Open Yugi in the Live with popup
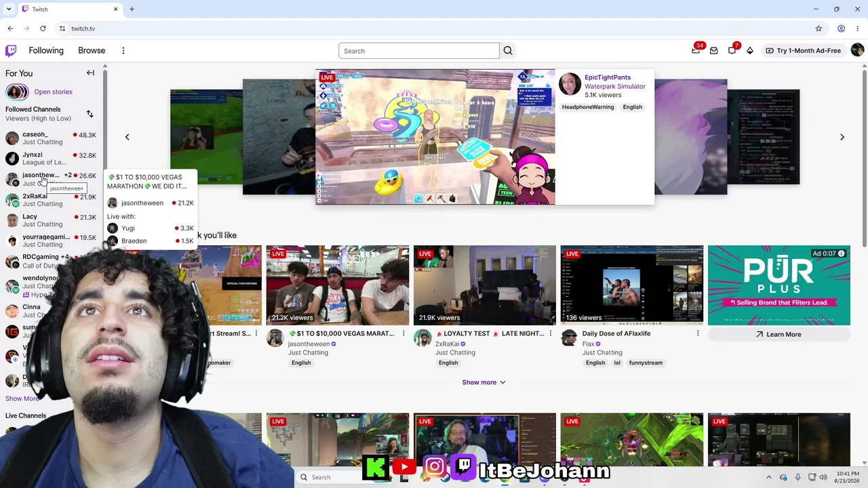 151,228
